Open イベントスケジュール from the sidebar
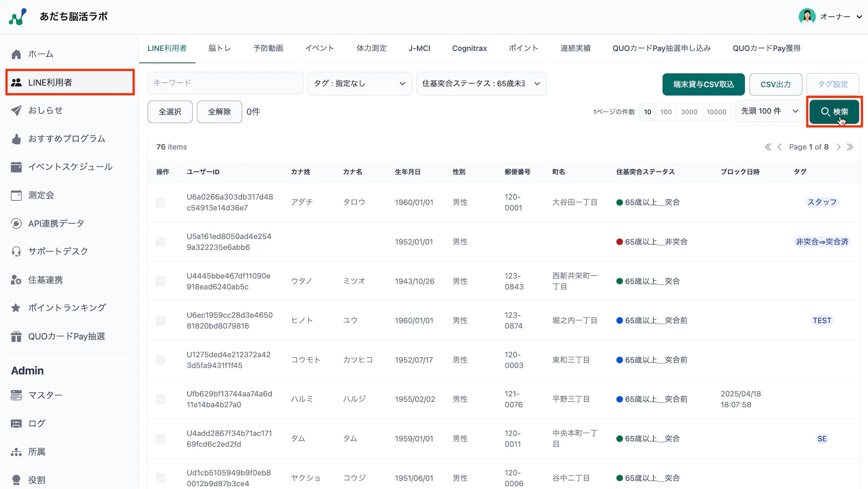Image resolution: width=868 pixels, height=489 pixels. (69, 166)
